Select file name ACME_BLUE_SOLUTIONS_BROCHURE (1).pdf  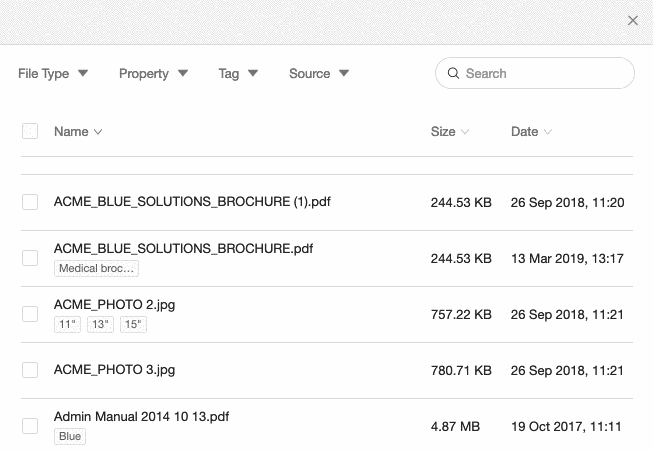pyautogui.click(x=192, y=202)
